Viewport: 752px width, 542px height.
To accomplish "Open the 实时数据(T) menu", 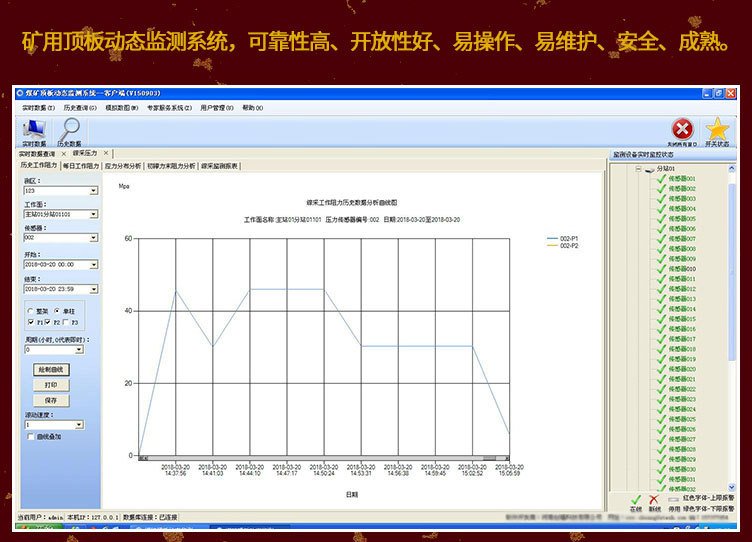I will click(38, 108).
